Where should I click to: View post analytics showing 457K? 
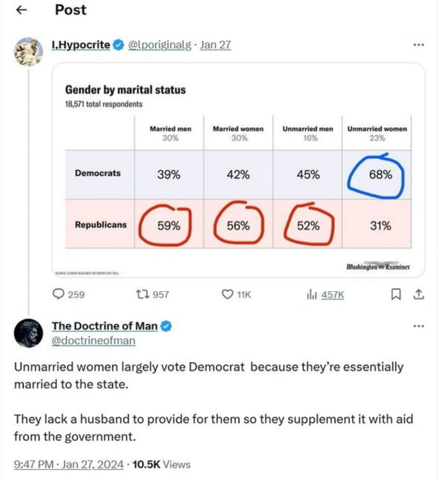[326, 295]
